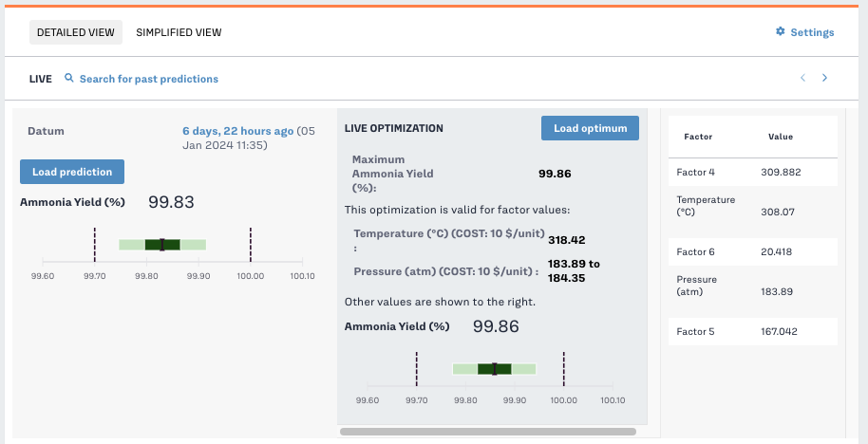Select the Factor 4 table row
Image resolution: width=868 pixels, height=444 pixels.
(752, 172)
